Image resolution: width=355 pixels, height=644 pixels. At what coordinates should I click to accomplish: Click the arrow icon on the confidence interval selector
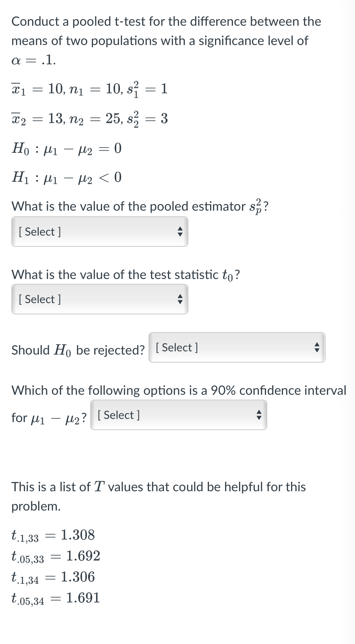click(260, 415)
